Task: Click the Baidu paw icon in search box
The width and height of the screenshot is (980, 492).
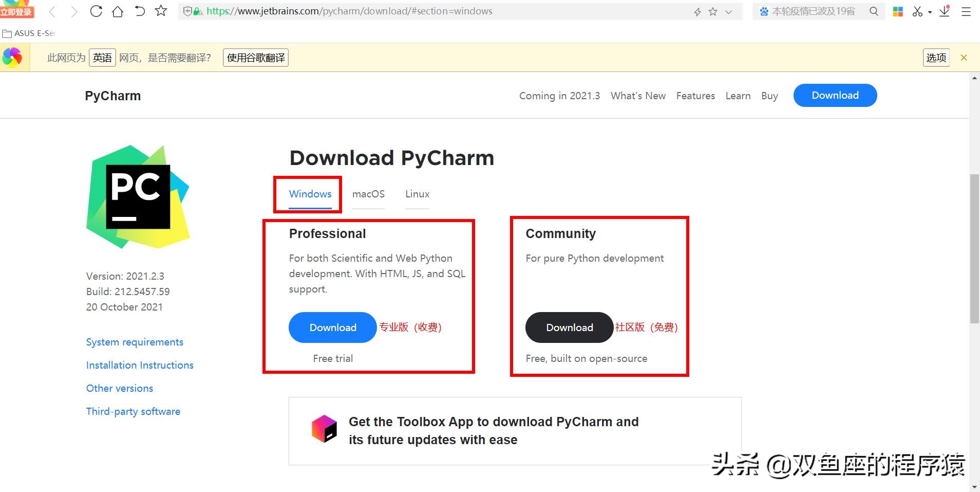Action: point(764,11)
